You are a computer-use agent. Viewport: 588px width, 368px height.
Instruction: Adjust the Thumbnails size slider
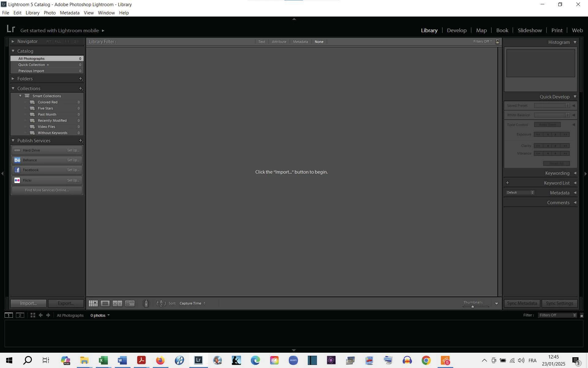coord(473,306)
